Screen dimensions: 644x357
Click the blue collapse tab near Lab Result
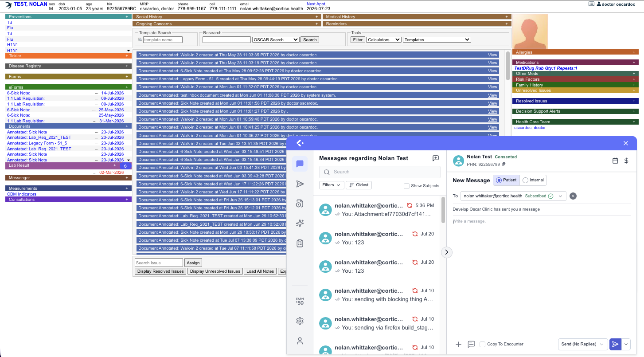coord(125,166)
